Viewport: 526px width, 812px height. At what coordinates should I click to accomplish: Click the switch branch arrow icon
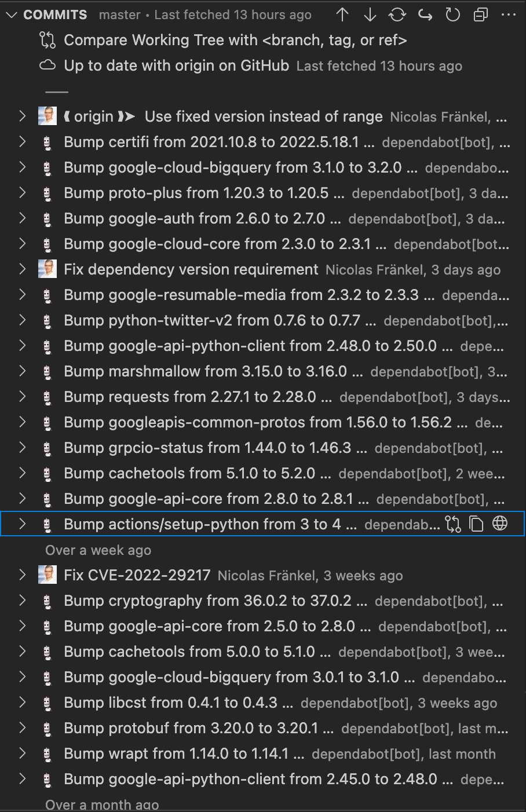click(x=425, y=15)
